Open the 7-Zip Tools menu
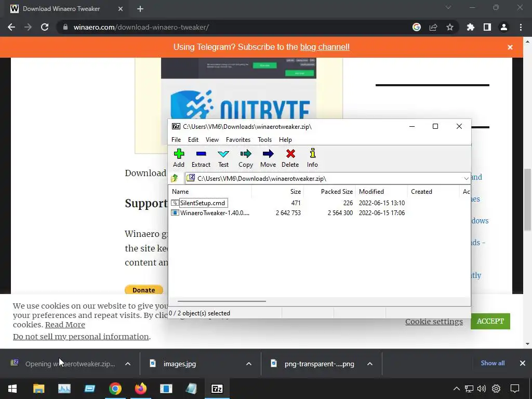The width and height of the screenshot is (532, 399). pos(264,139)
